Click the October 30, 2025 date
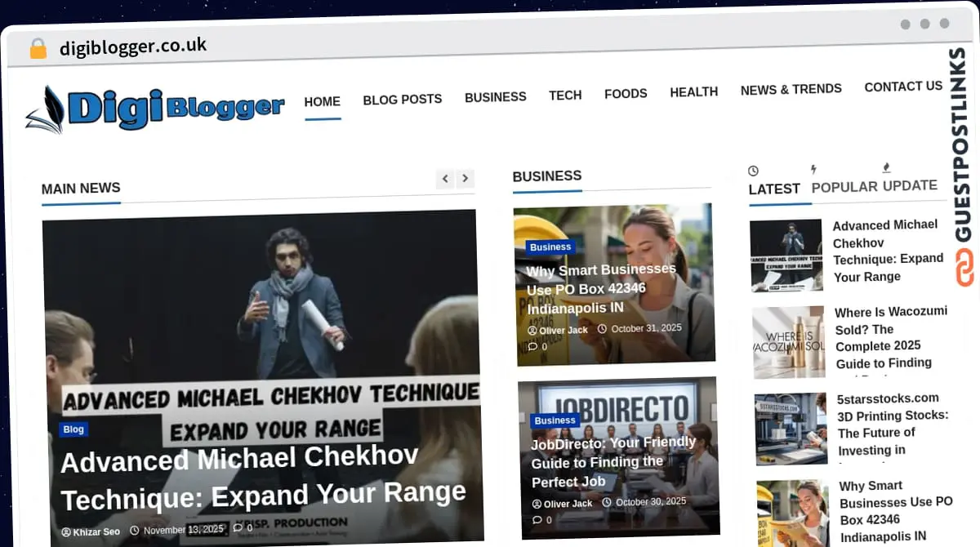Screen dimensions: 980x547 click(x=652, y=502)
